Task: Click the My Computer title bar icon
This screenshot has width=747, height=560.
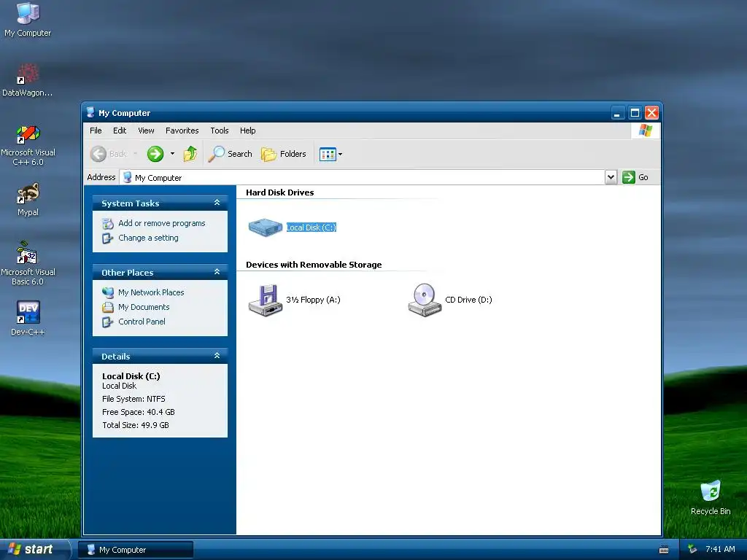Action: point(91,112)
